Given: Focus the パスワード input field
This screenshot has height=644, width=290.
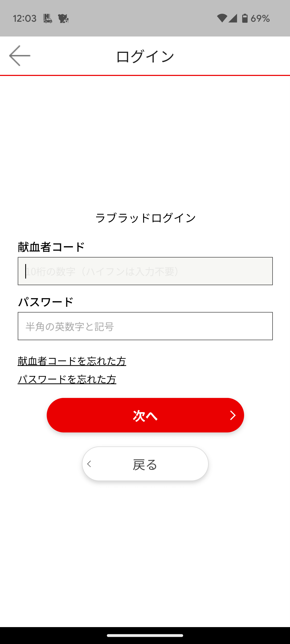Looking at the screenshot, I should [x=145, y=326].
